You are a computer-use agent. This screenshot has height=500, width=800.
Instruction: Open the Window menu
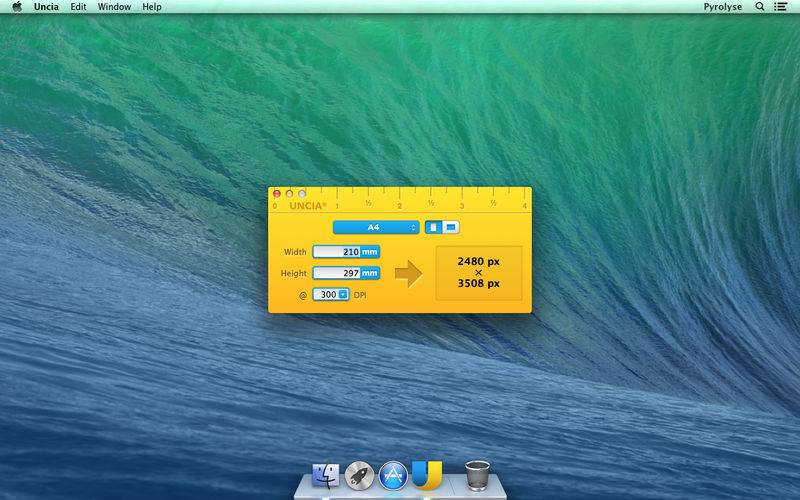(x=114, y=7)
